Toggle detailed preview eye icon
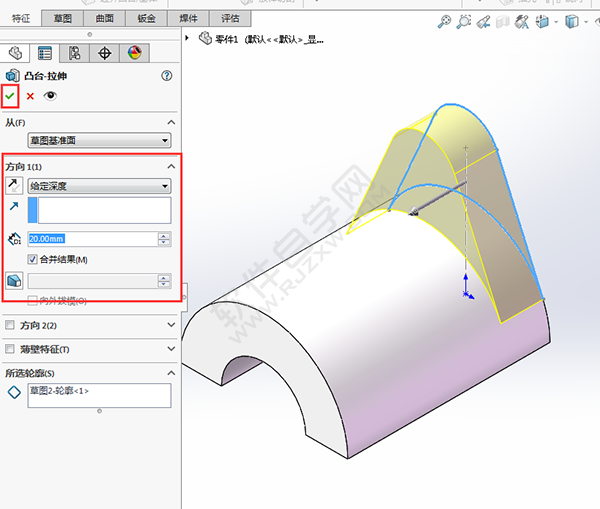 tap(50, 95)
